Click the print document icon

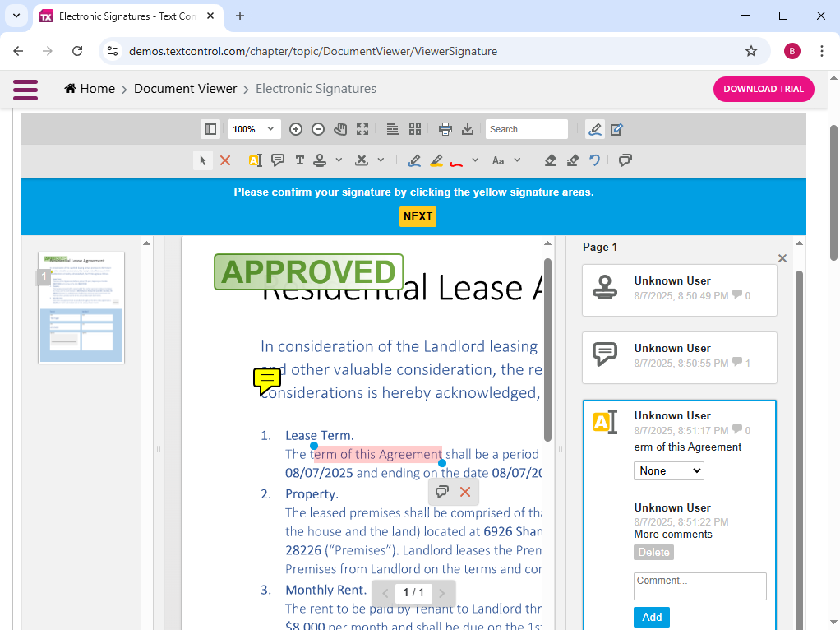(445, 129)
